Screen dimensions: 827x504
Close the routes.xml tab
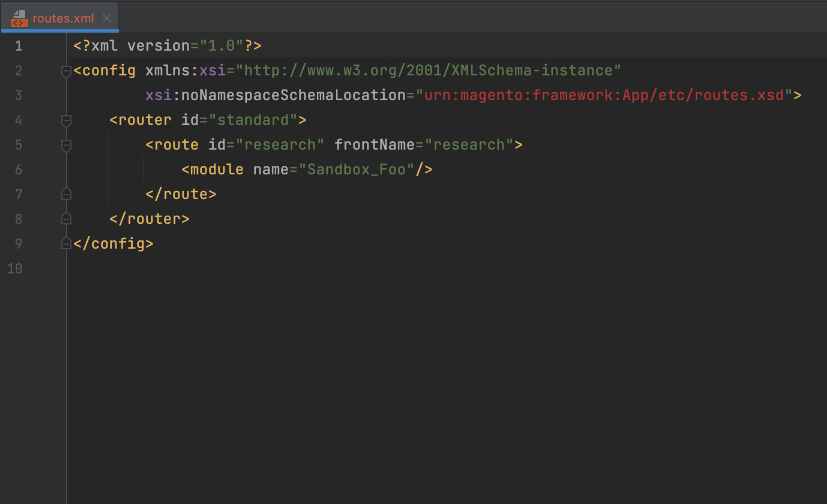(107, 18)
